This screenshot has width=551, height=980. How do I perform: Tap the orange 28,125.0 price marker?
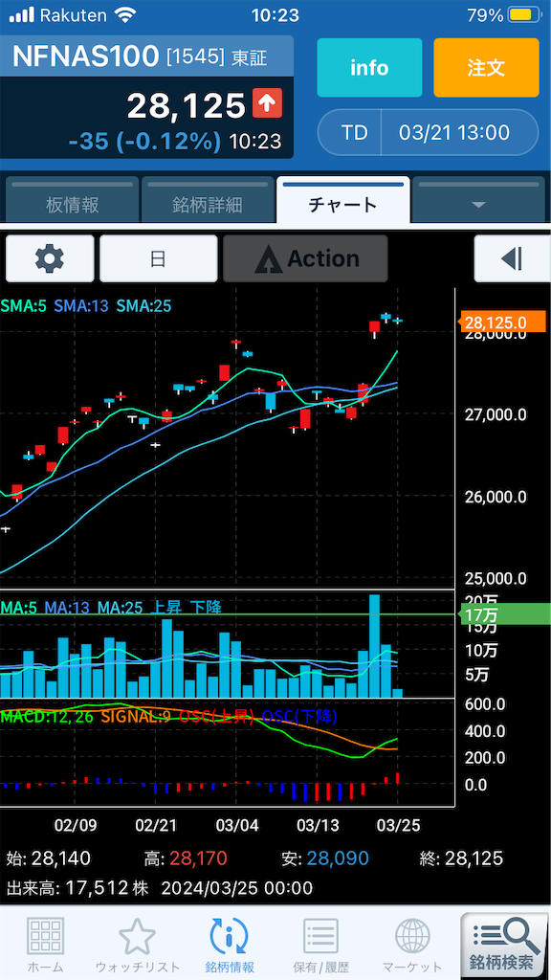click(x=501, y=323)
